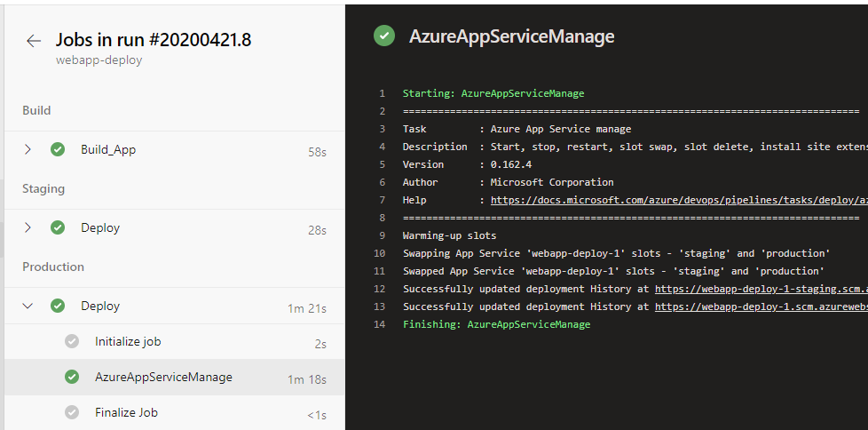This screenshot has height=430, width=868.
Task: Click log line number 14
Action: click(x=379, y=324)
